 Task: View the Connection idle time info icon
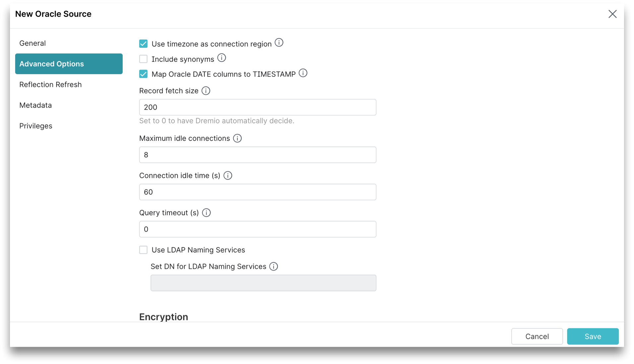[x=228, y=175]
